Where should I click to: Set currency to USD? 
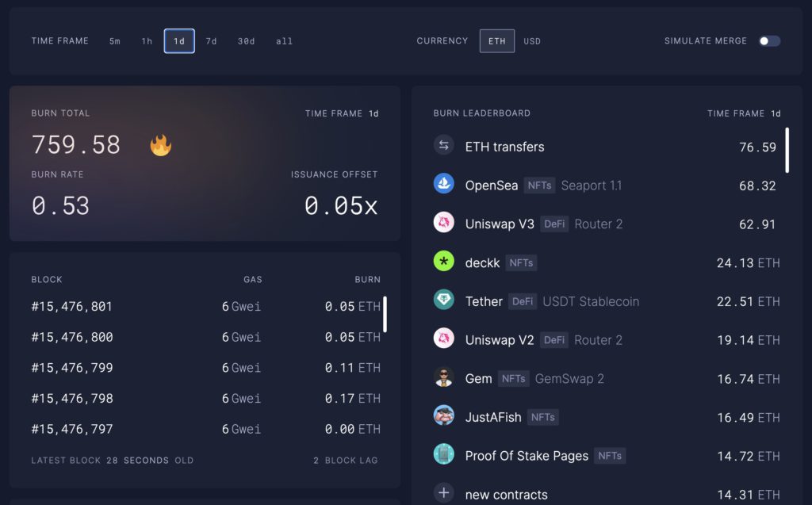click(x=532, y=41)
